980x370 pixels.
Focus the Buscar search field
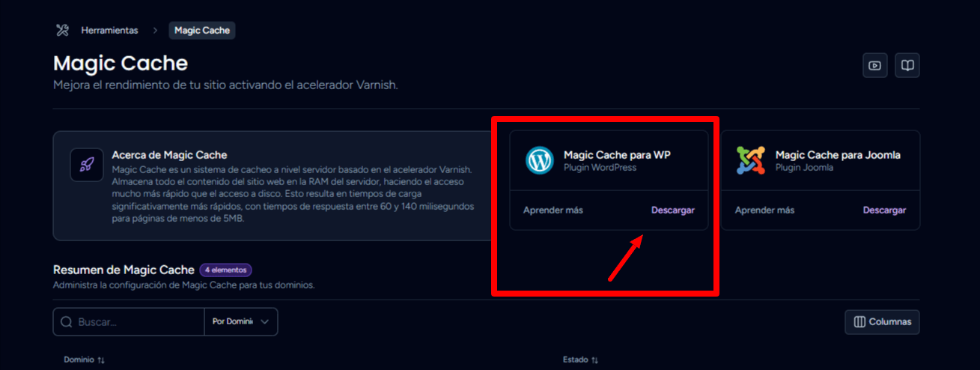(129, 322)
